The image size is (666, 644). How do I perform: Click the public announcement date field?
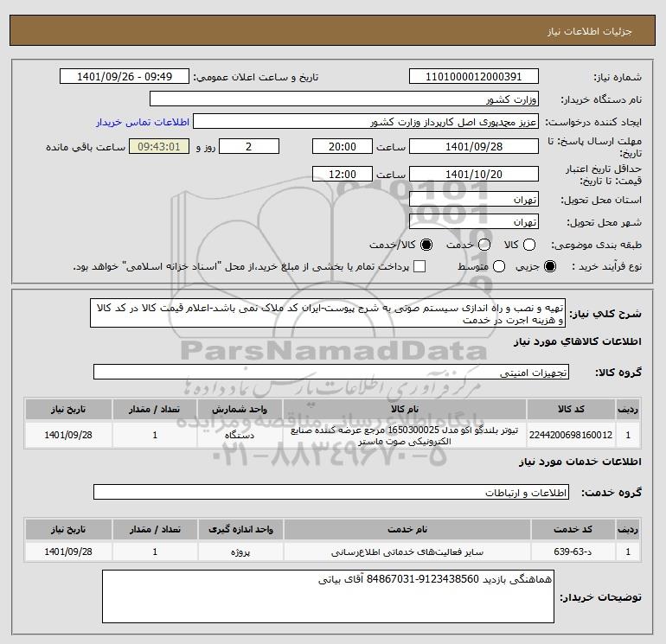pos(125,76)
